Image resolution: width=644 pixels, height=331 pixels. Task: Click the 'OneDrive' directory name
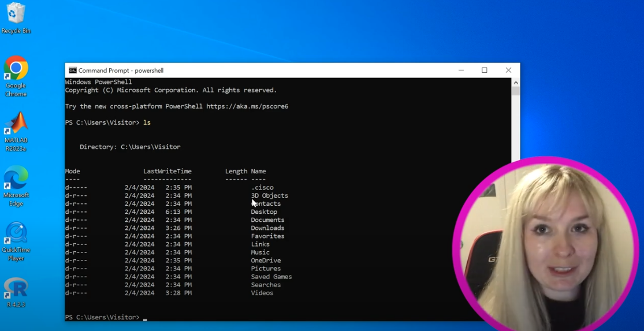pyautogui.click(x=266, y=261)
